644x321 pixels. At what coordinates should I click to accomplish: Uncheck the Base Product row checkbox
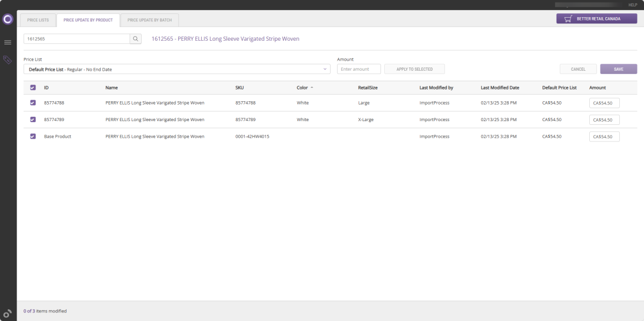pos(33,137)
